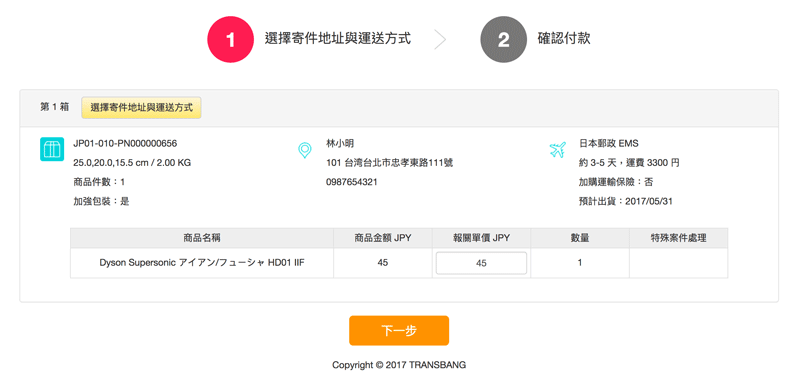Image resolution: width=800 pixels, height=380 pixels.
Task: Open the 選擇寄件地址與運送方式 yellow button
Action: point(141,108)
